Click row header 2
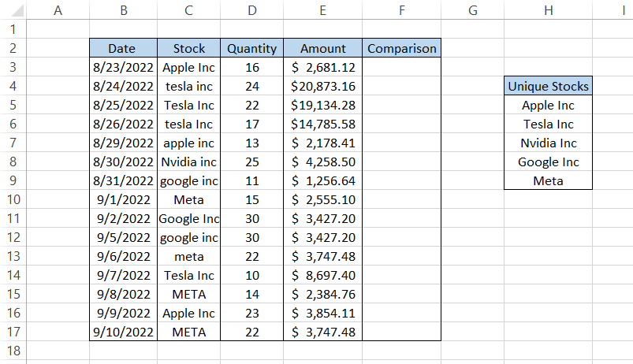The image size is (633, 364). [x=13, y=48]
